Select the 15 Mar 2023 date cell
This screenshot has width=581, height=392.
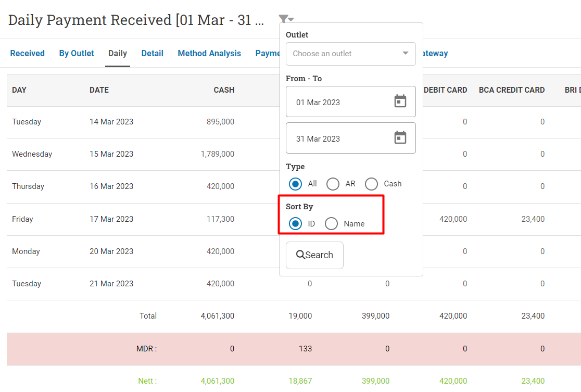[111, 154]
